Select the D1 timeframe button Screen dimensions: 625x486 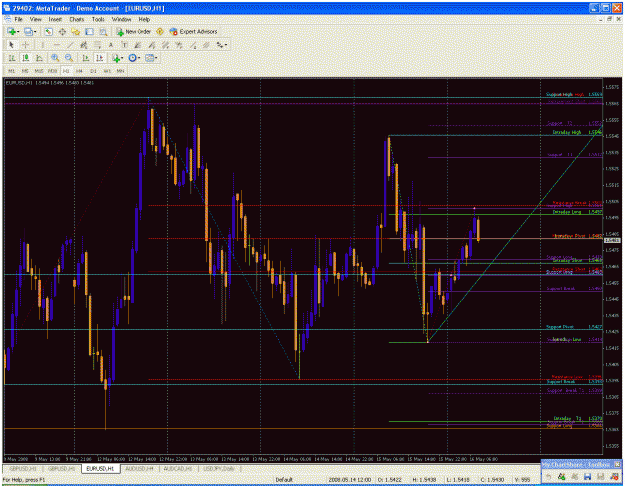click(x=93, y=71)
